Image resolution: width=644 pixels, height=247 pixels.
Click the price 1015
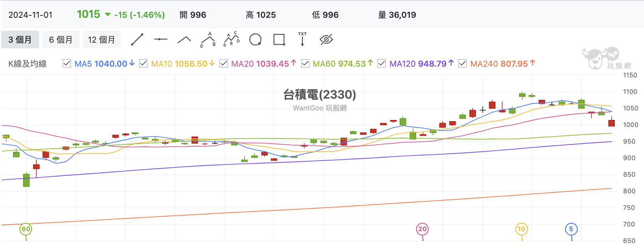tap(89, 15)
